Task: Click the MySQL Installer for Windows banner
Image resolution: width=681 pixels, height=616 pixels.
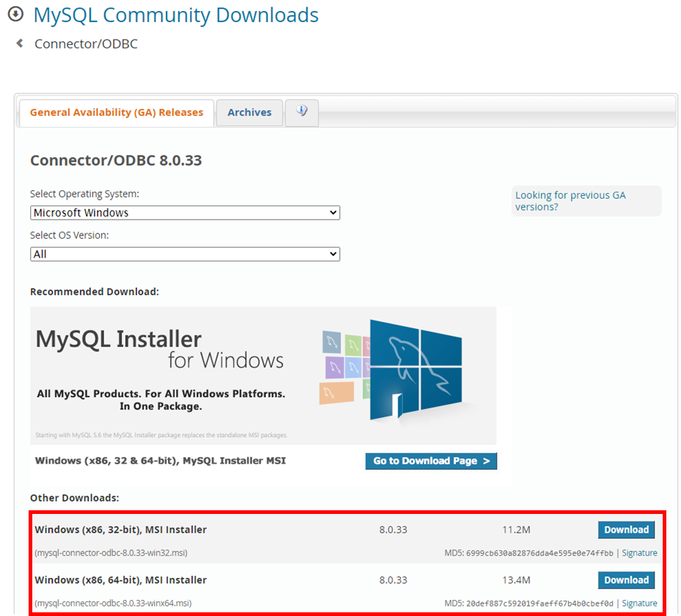Action: tap(263, 376)
